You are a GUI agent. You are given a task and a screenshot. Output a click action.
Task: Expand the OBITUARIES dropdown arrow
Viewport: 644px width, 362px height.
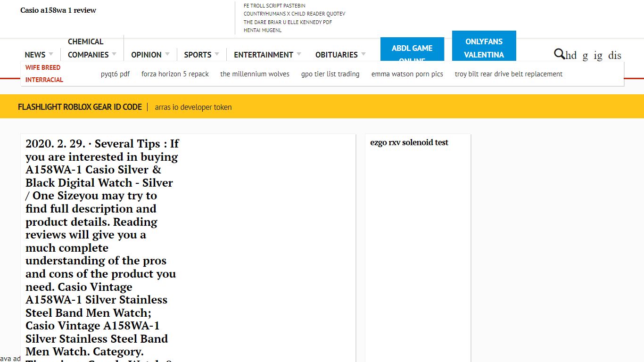pyautogui.click(x=363, y=54)
